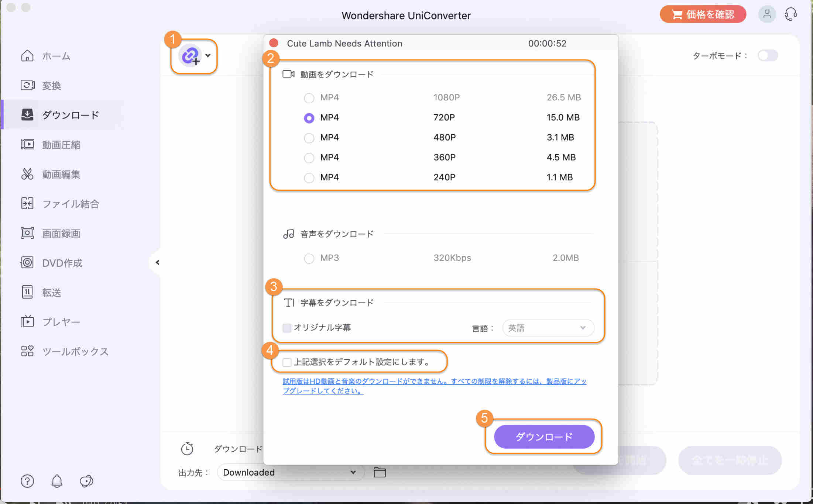Open the trial upgrade notice link
The height and width of the screenshot is (504, 813).
point(434,386)
